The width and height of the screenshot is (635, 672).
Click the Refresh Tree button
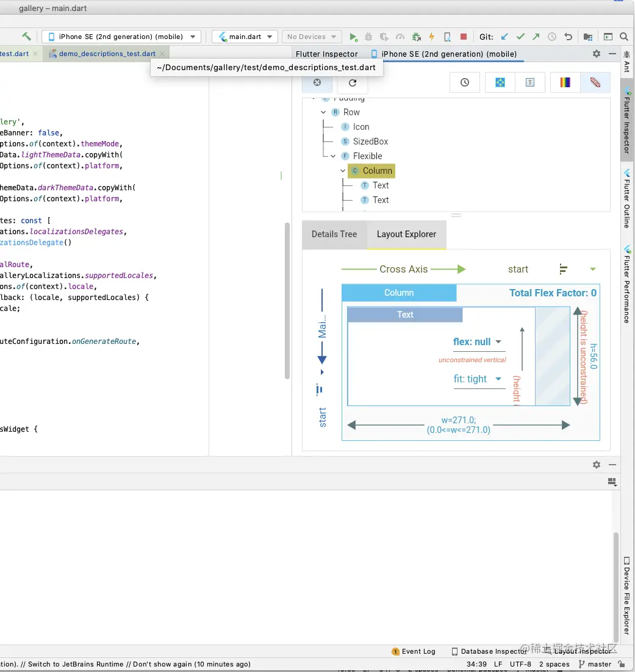click(353, 82)
